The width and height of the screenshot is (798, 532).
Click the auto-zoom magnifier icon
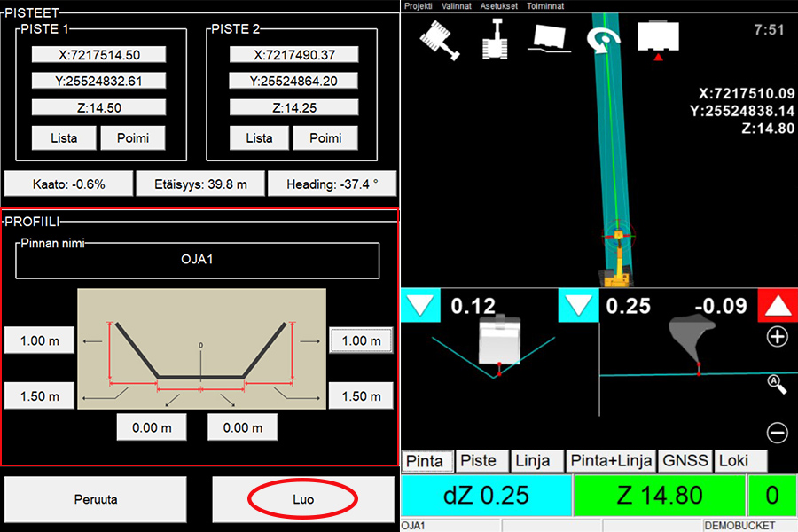[777, 384]
